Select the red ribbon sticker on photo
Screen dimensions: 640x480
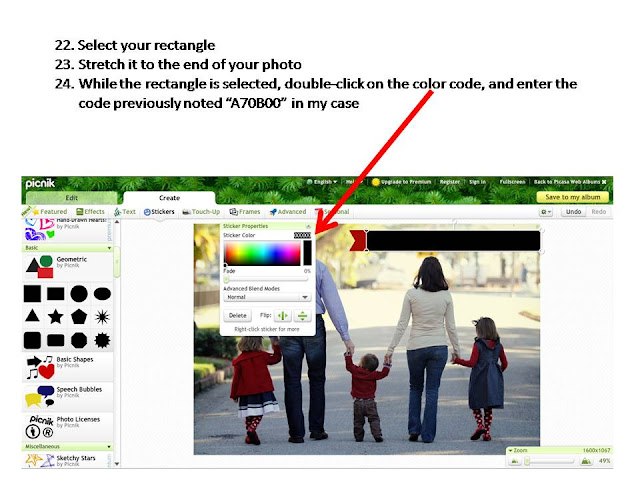(x=358, y=241)
